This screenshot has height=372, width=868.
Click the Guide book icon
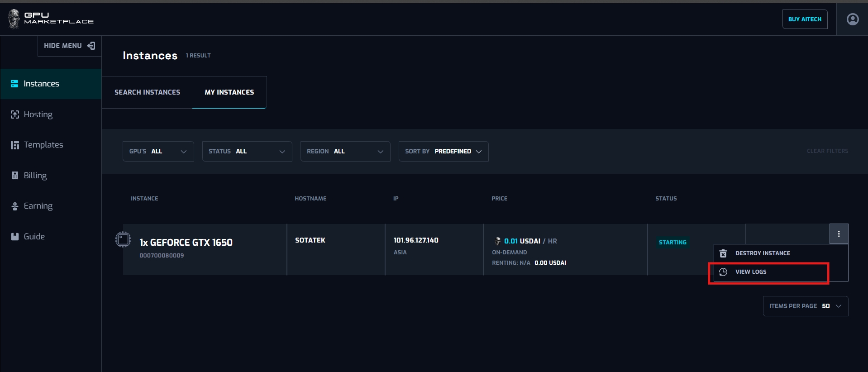15,237
